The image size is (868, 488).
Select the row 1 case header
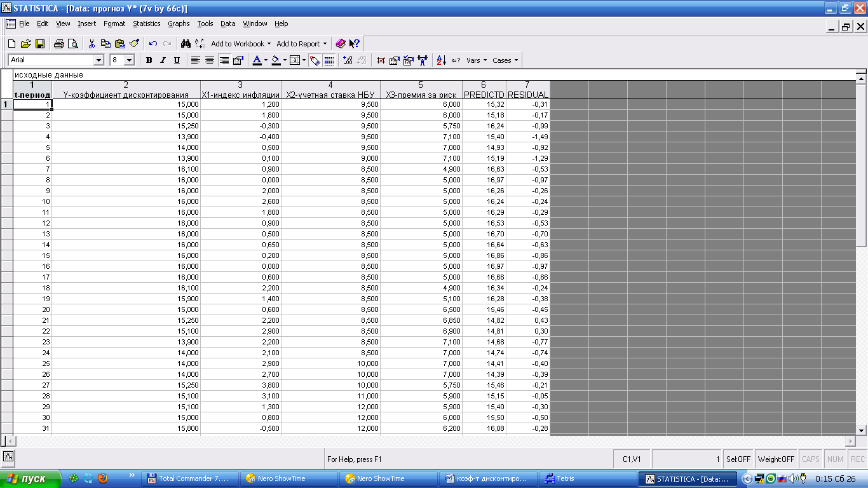(6, 104)
